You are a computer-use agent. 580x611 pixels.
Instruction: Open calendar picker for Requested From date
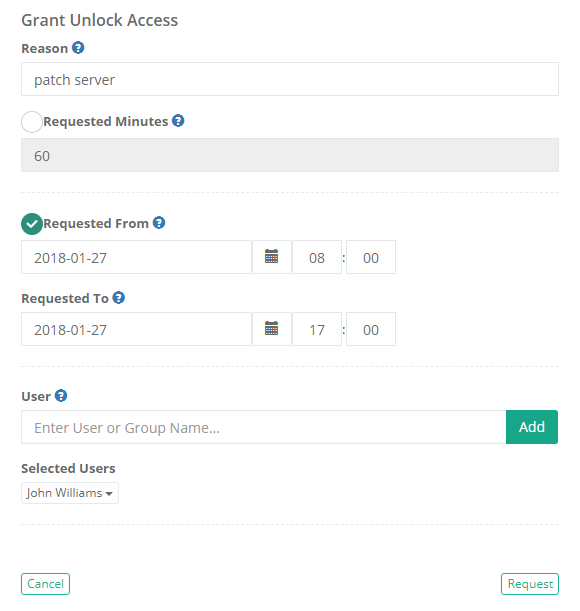(272, 257)
